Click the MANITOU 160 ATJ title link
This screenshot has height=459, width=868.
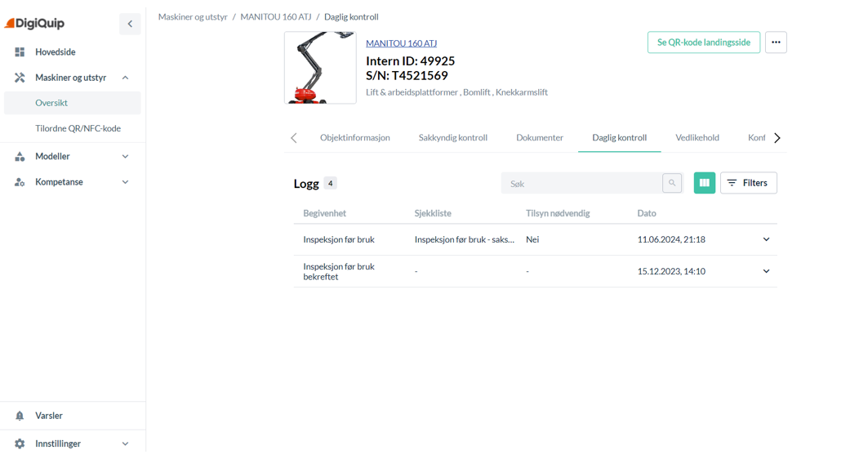(402, 43)
